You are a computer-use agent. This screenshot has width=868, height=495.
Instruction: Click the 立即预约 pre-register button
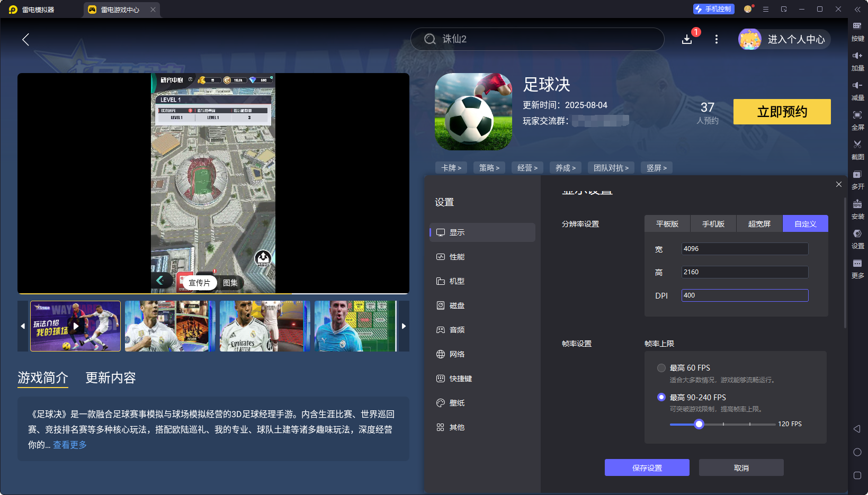(782, 112)
